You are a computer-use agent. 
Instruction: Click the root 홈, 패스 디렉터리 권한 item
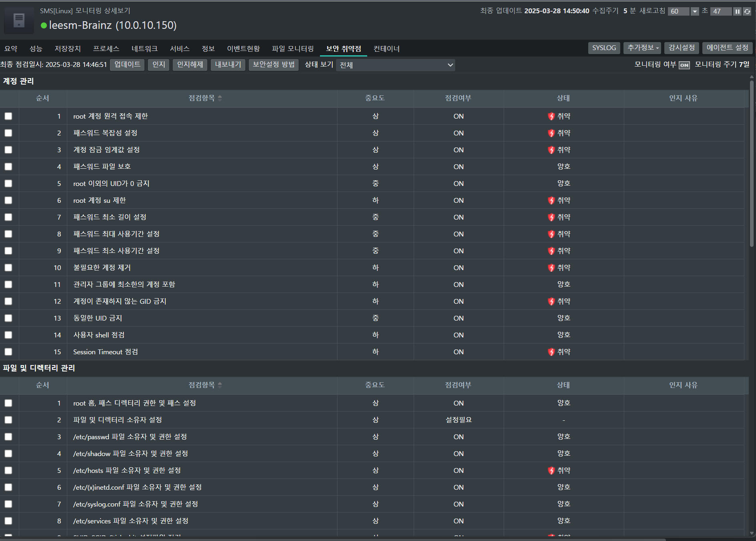click(135, 403)
